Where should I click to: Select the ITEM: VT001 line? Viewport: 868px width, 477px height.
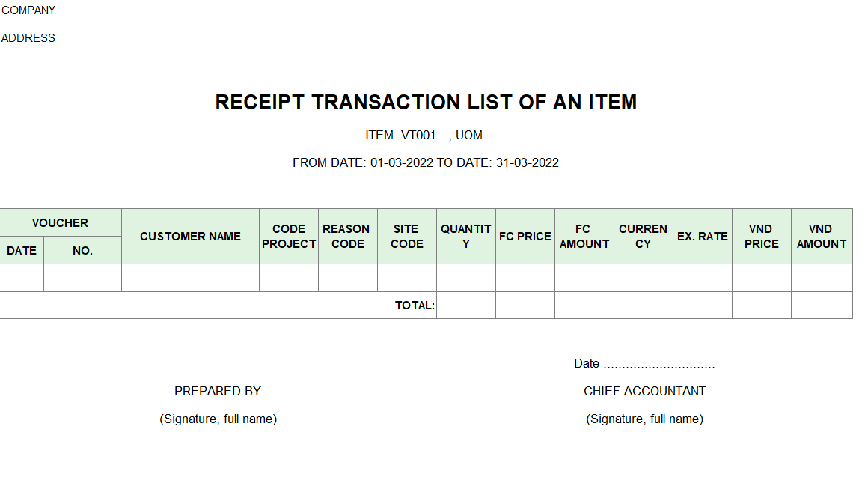(425, 136)
